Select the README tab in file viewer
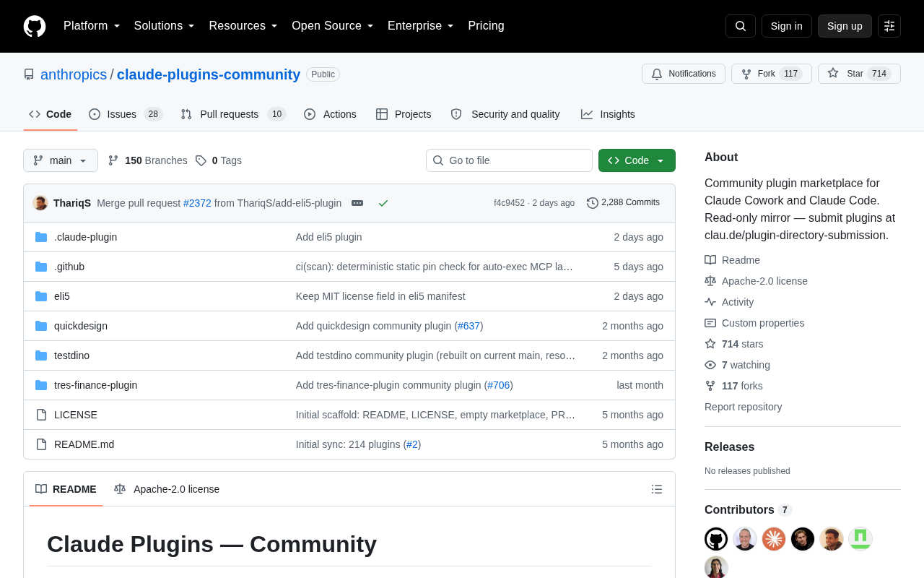Image resolution: width=924 pixels, height=578 pixels. [66, 489]
